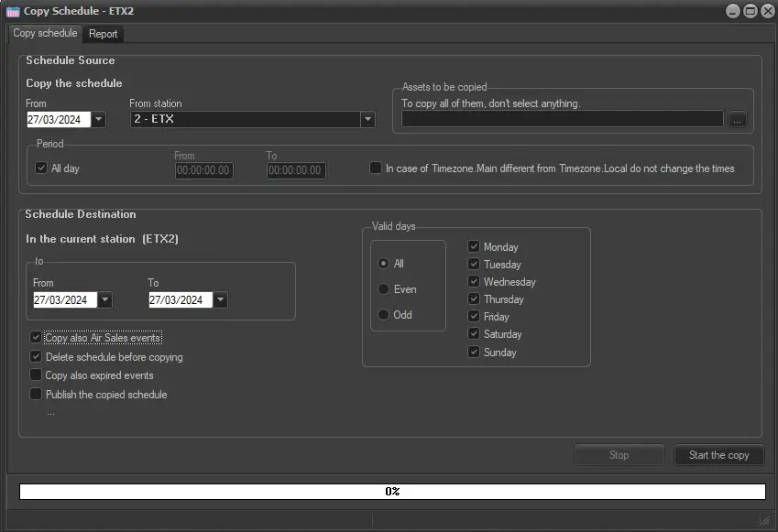
Task: Switch to the Report tab
Action: (x=103, y=34)
